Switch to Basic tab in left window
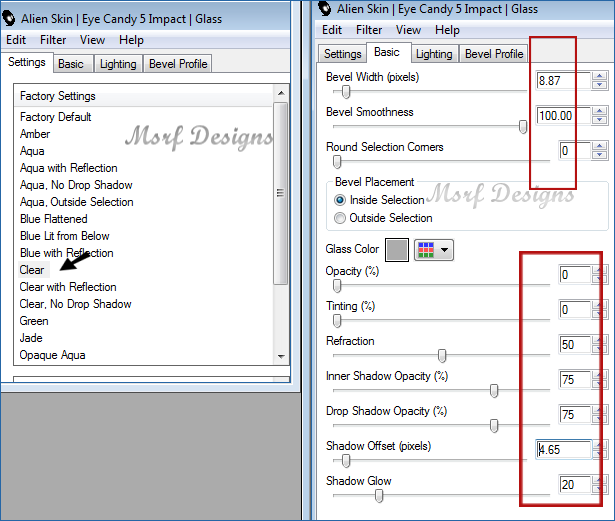The height and width of the screenshot is (521, 615). click(73, 64)
